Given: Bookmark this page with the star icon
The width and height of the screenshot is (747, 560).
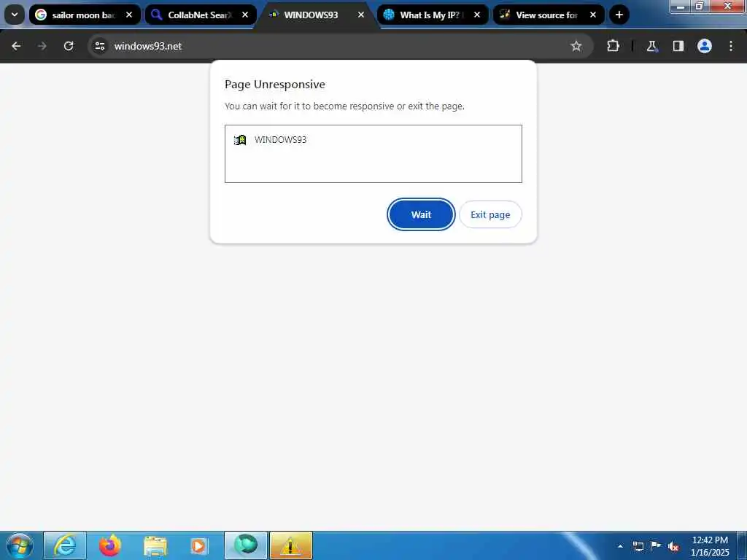Looking at the screenshot, I should tap(576, 46).
